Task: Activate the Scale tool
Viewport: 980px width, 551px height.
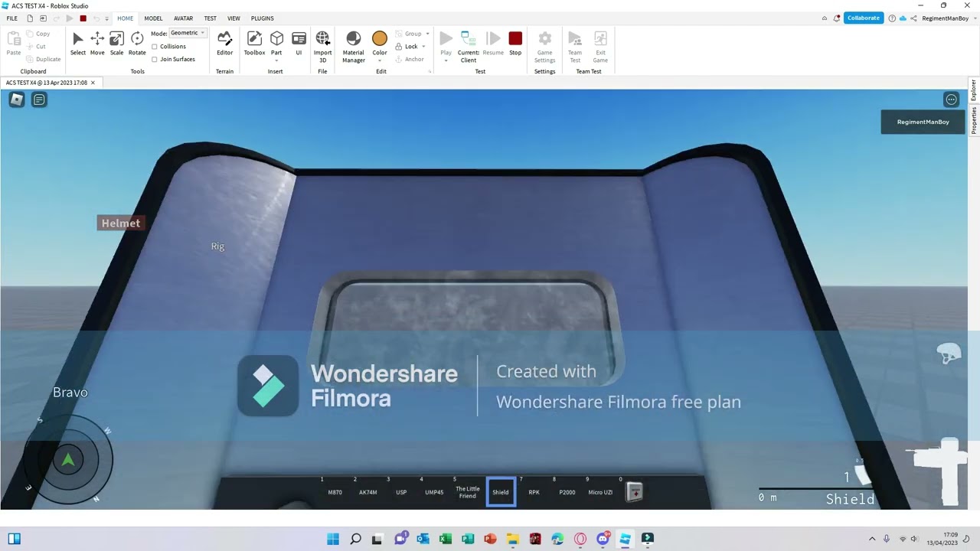Action: pos(116,44)
